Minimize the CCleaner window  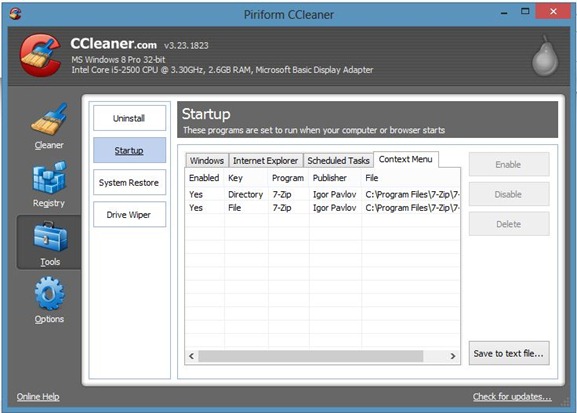tap(504, 13)
